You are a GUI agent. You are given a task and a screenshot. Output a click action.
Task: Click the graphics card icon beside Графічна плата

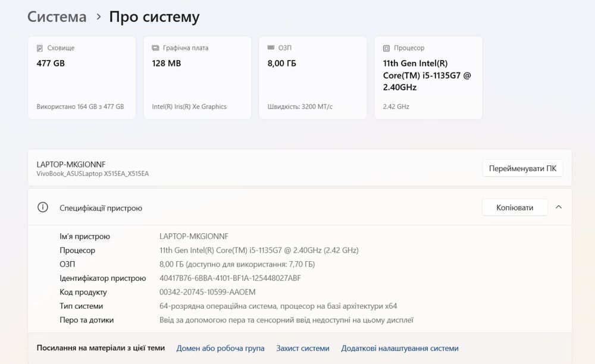tap(155, 48)
